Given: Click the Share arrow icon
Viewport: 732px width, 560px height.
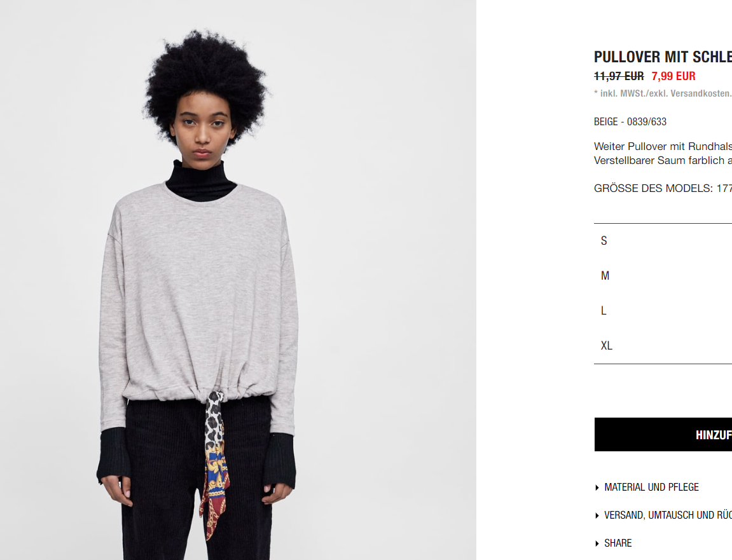Looking at the screenshot, I should (x=597, y=543).
